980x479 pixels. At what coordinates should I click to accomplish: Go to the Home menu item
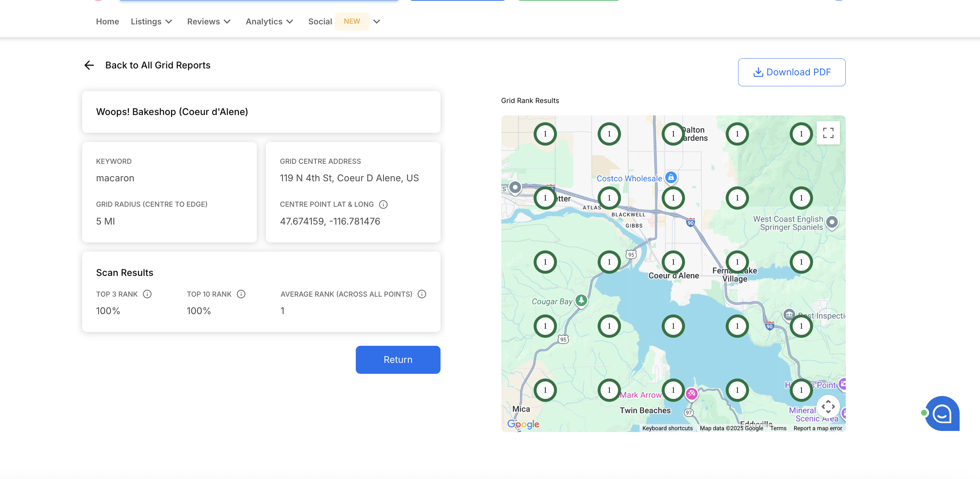coord(107,22)
